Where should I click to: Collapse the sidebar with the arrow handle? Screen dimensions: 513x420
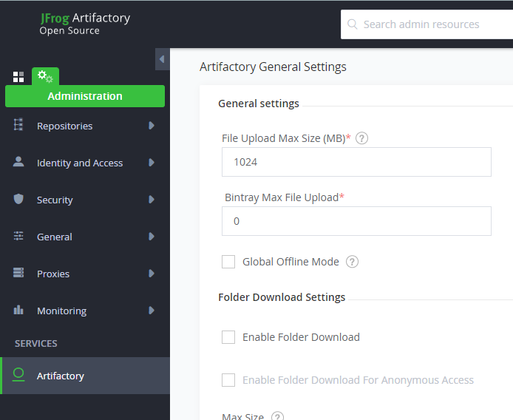point(162,59)
